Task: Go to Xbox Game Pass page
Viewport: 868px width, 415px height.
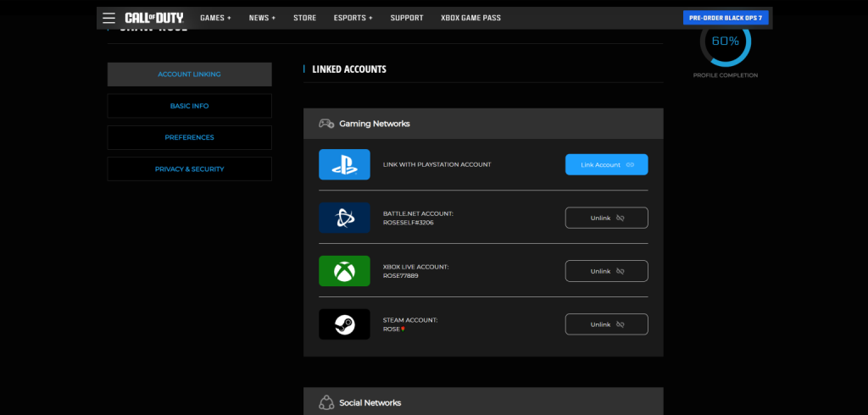Action: click(x=470, y=18)
